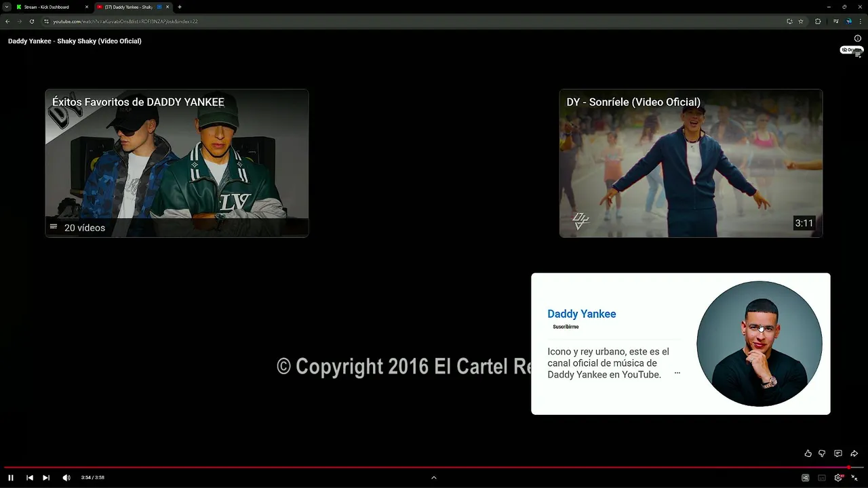Bookmark this page with star
Viewport: 868px width, 488px height.
(x=801, y=21)
